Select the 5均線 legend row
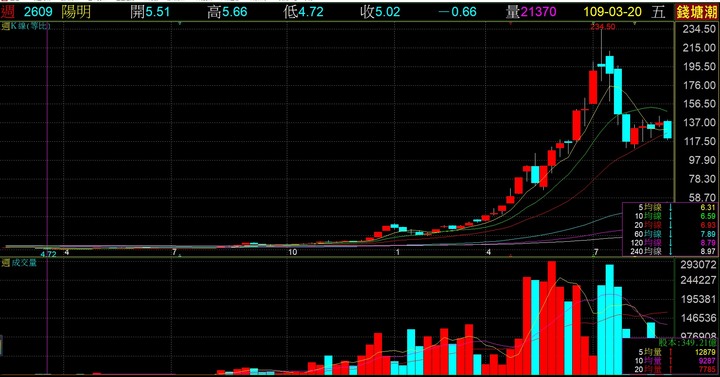 click(670, 208)
